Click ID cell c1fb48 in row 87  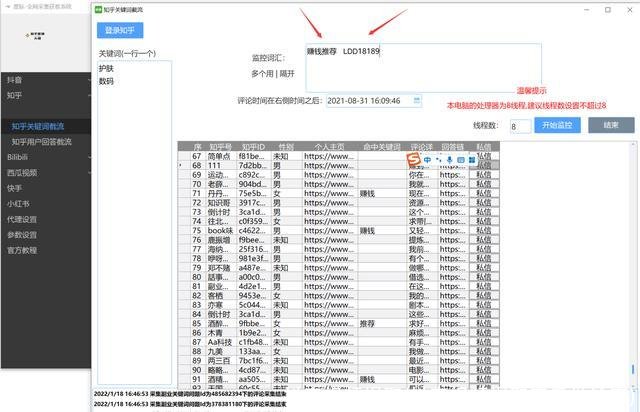253,342
